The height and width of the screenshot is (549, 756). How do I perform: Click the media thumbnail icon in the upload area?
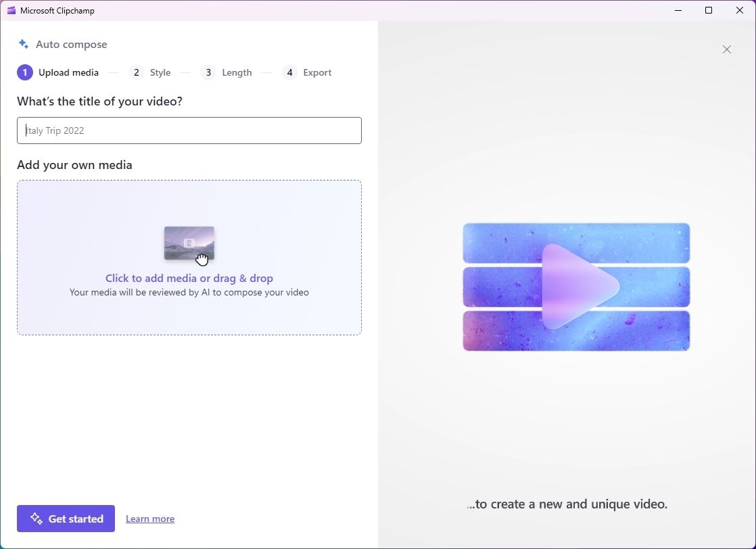tap(189, 243)
